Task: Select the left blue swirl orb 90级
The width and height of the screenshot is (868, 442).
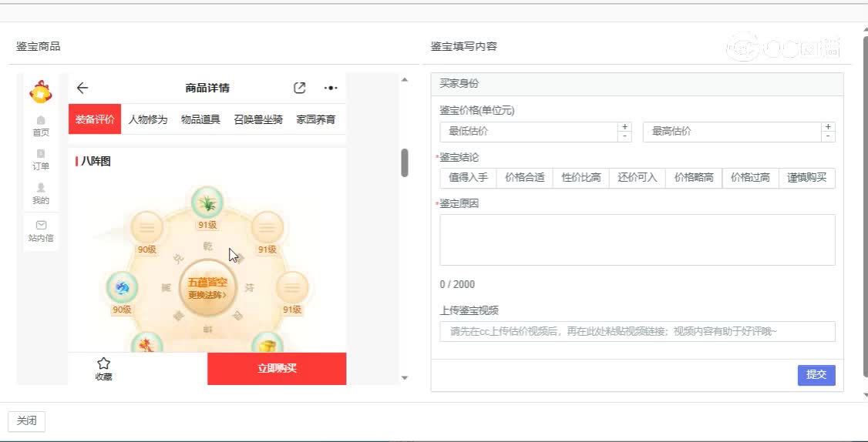Action: point(122,288)
